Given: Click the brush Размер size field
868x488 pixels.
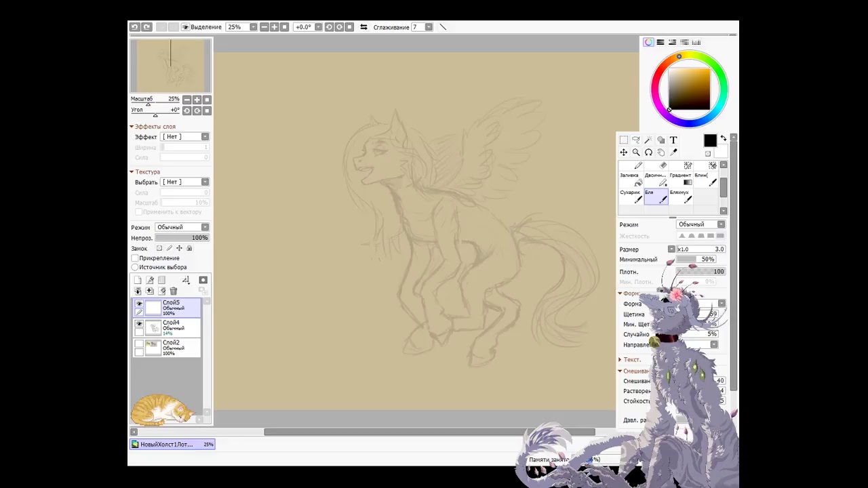Looking at the screenshot, I should tap(701, 249).
